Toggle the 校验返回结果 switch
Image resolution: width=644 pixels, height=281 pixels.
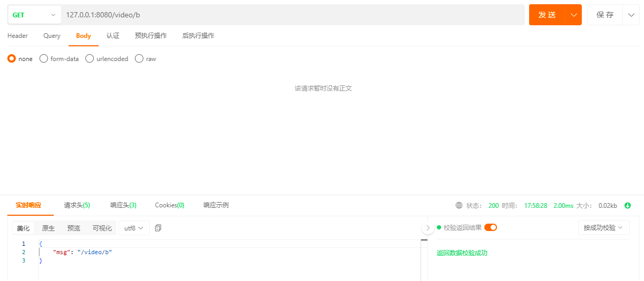point(491,227)
